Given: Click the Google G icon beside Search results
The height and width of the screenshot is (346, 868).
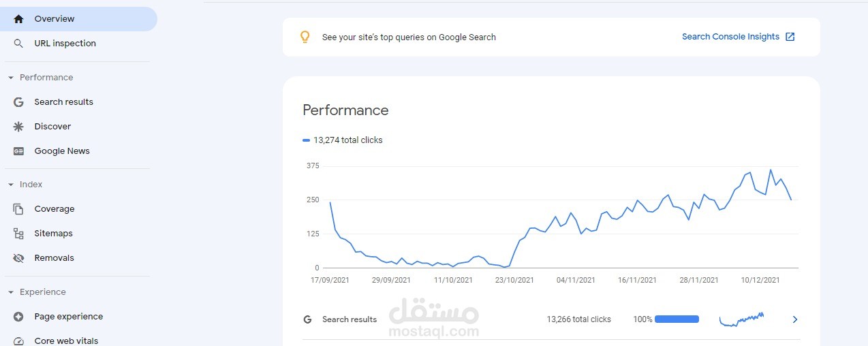Looking at the screenshot, I should [18, 102].
